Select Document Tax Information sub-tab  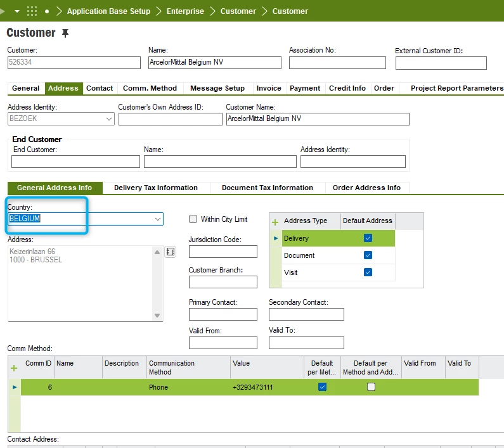click(268, 188)
